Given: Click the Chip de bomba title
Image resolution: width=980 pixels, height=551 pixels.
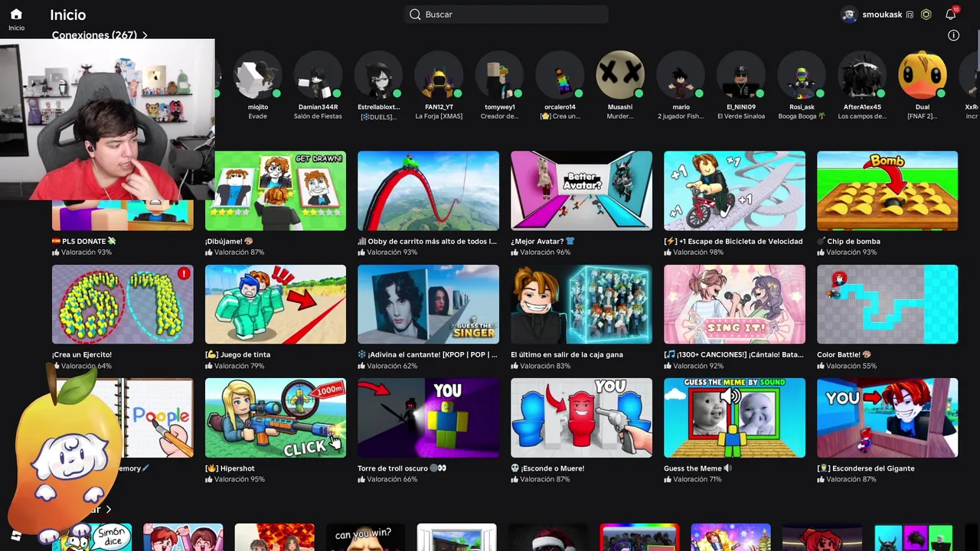Looking at the screenshot, I should click(848, 241).
